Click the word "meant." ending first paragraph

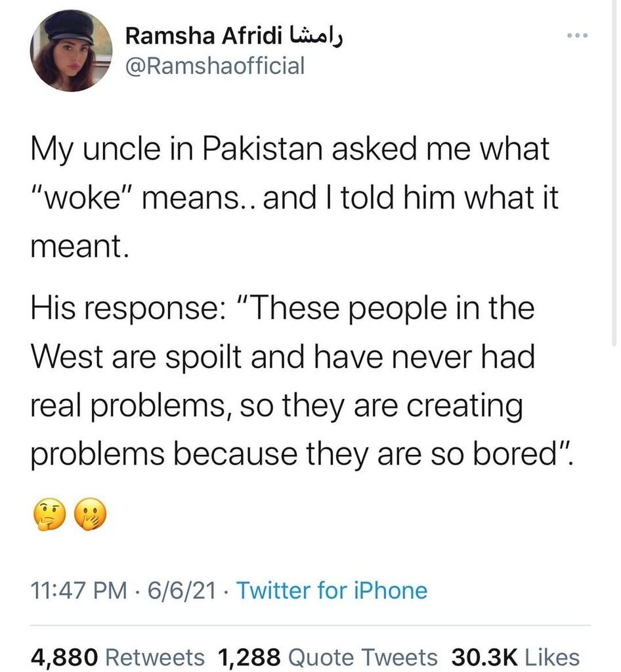point(77,247)
